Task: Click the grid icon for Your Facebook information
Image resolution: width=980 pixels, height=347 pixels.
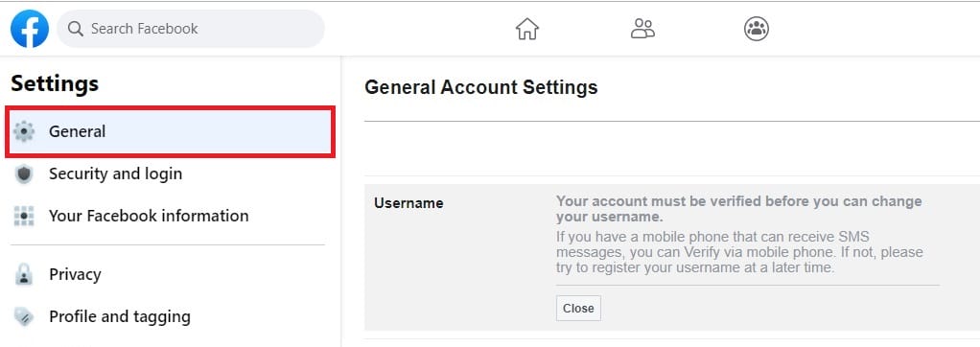Action: [24, 217]
